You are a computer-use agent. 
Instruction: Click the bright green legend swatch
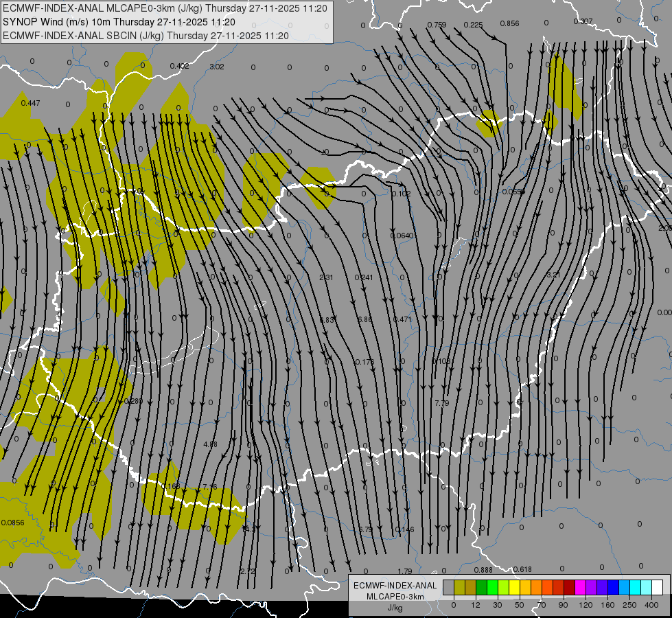point(492,587)
